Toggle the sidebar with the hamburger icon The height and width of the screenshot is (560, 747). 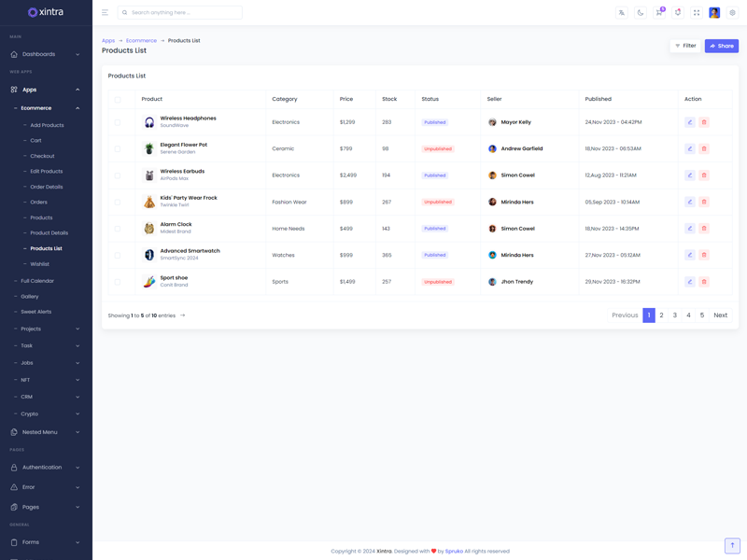pos(105,13)
